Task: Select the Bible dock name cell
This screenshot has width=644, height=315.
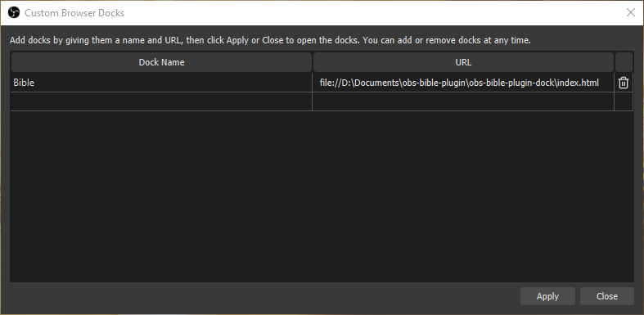Action: (x=161, y=83)
